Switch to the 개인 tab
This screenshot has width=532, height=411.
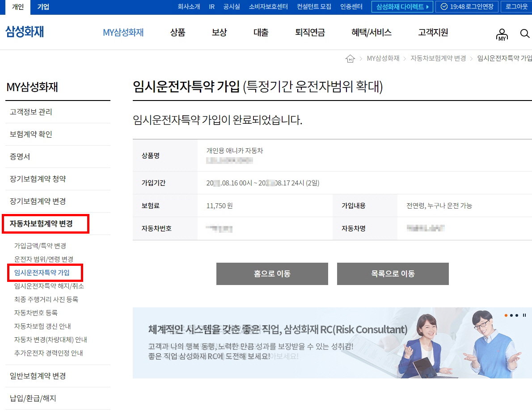18,7
